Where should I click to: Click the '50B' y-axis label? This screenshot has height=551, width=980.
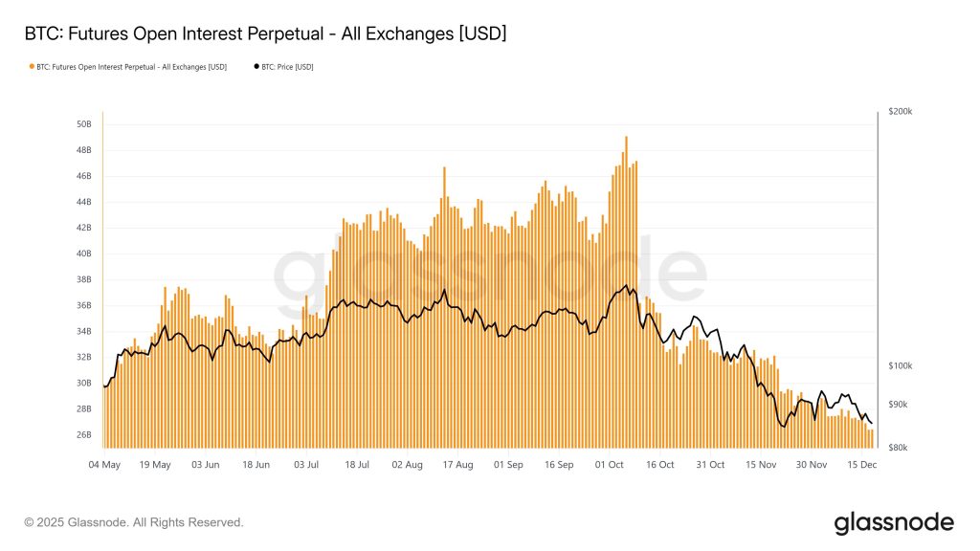click(x=83, y=124)
